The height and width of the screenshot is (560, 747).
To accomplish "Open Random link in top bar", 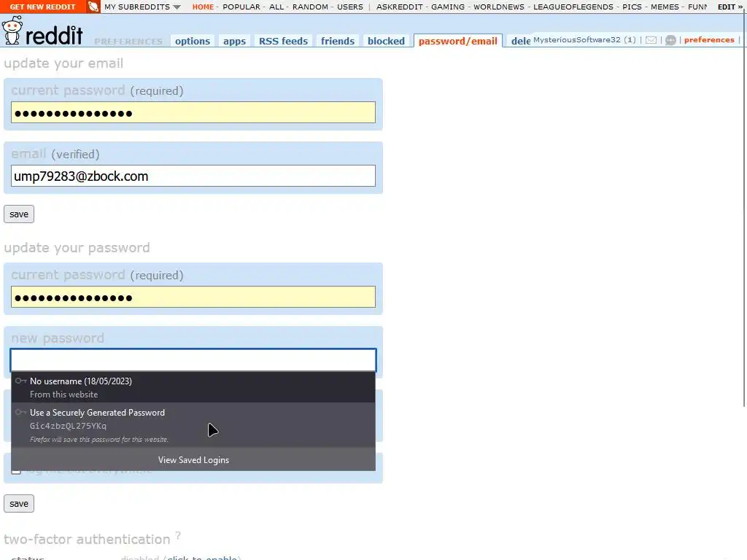I will click(310, 7).
